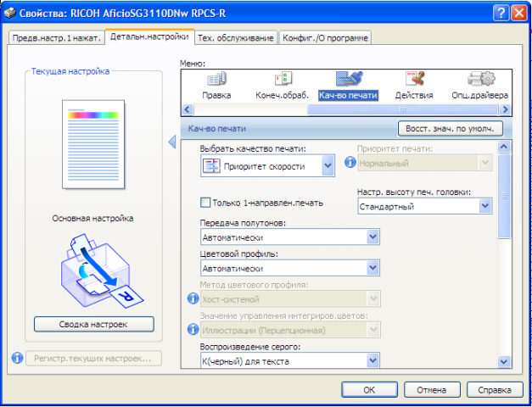
Task: Switch to Предв.настр.1 нажат. tab
Action: 56,38
